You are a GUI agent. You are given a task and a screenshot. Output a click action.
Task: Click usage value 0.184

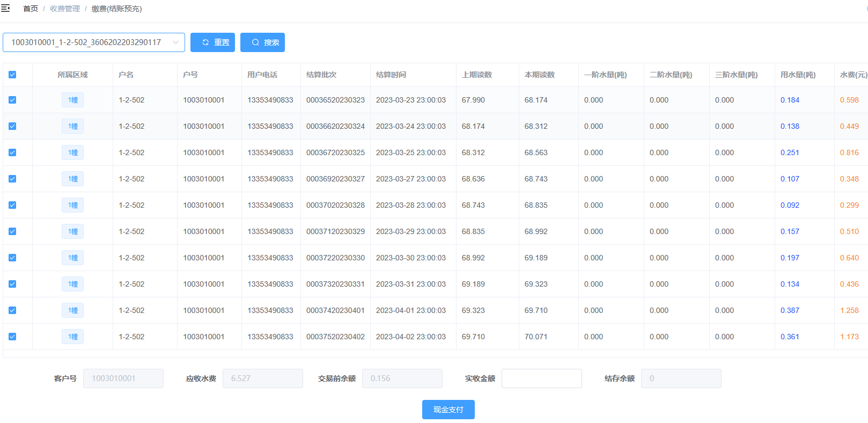(790, 100)
